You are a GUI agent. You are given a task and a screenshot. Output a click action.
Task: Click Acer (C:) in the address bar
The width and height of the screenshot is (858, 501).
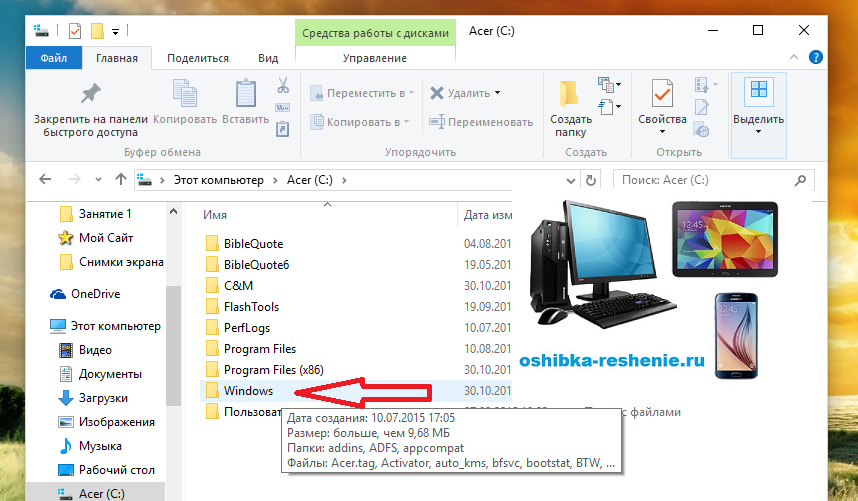pyautogui.click(x=310, y=180)
